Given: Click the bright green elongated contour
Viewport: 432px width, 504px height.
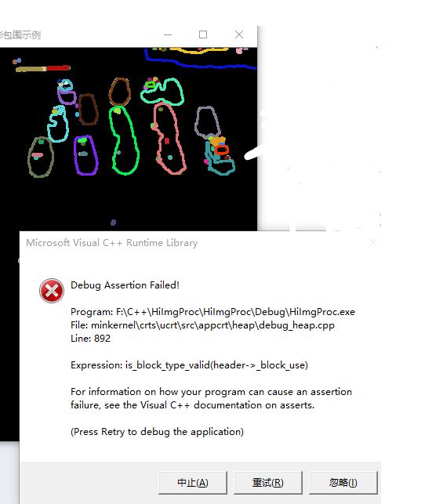Looking at the screenshot, I should click(x=124, y=140).
